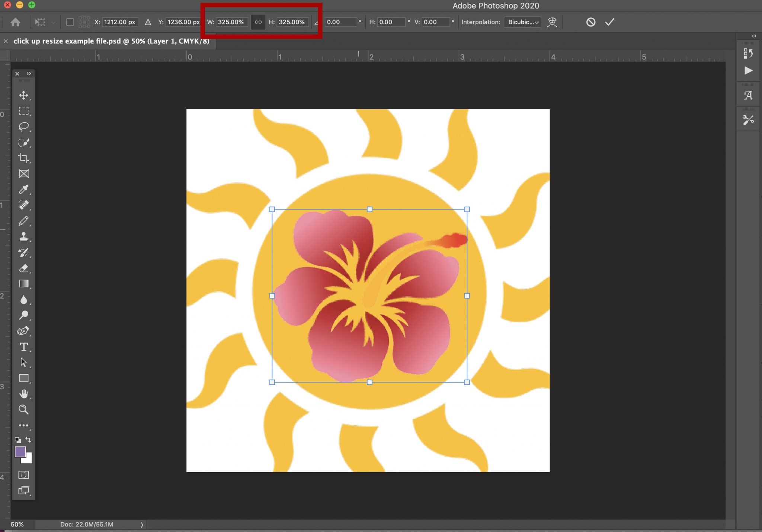Commit the transform with the checkmark
The image size is (762, 532).
point(609,22)
